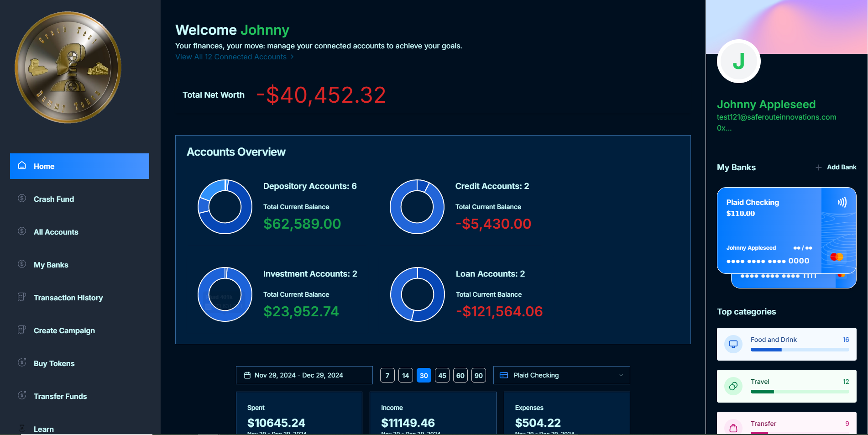
Task: Go to Transfer Funds page
Action: pyautogui.click(x=60, y=396)
